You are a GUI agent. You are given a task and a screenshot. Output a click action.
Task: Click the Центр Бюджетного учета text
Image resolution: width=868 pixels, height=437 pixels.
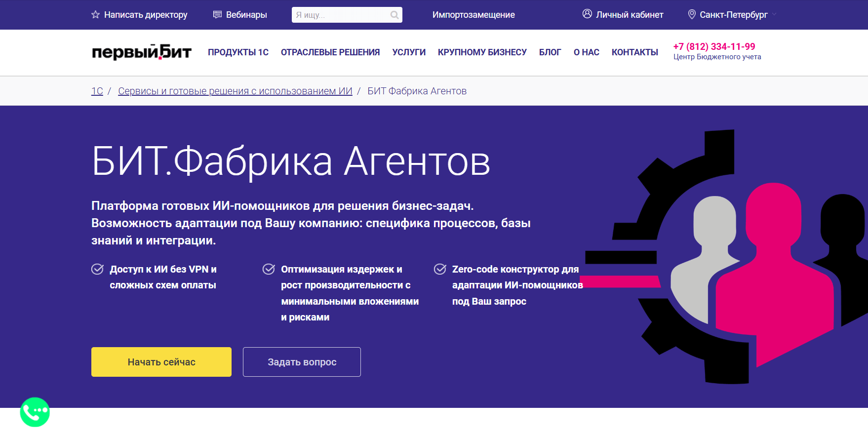pyautogui.click(x=717, y=57)
